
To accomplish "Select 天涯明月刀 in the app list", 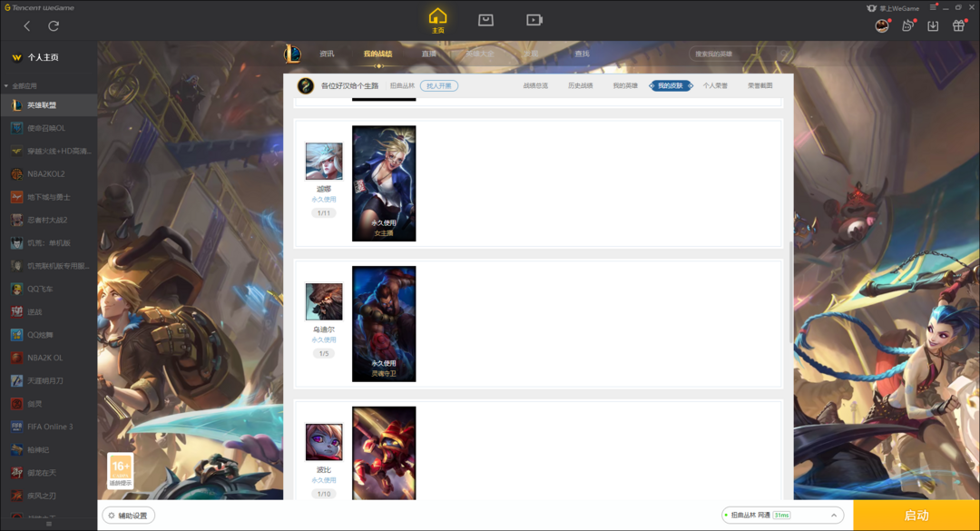I will click(x=49, y=380).
